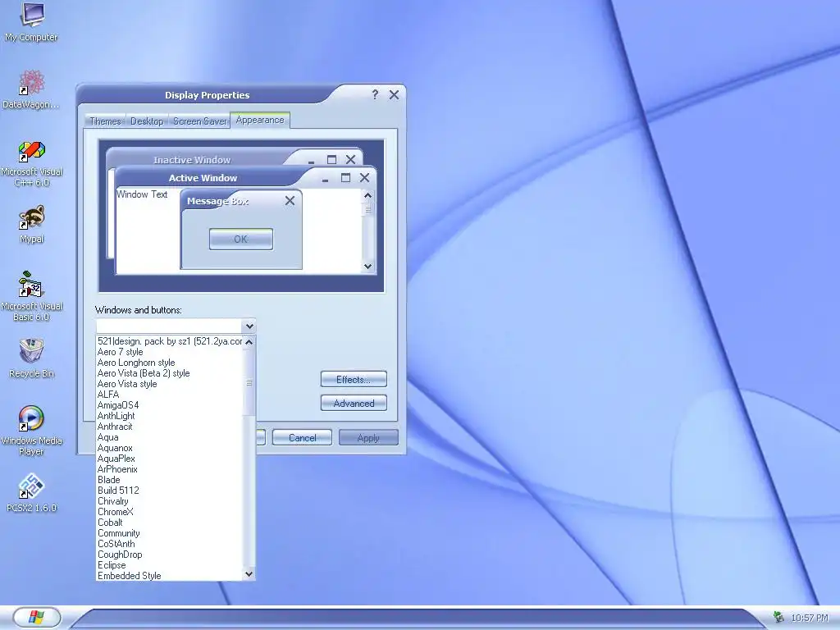Open the My Computer desktop icon
Viewport: 840px width, 630px height.
pyautogui.click(x=32, y=21)
